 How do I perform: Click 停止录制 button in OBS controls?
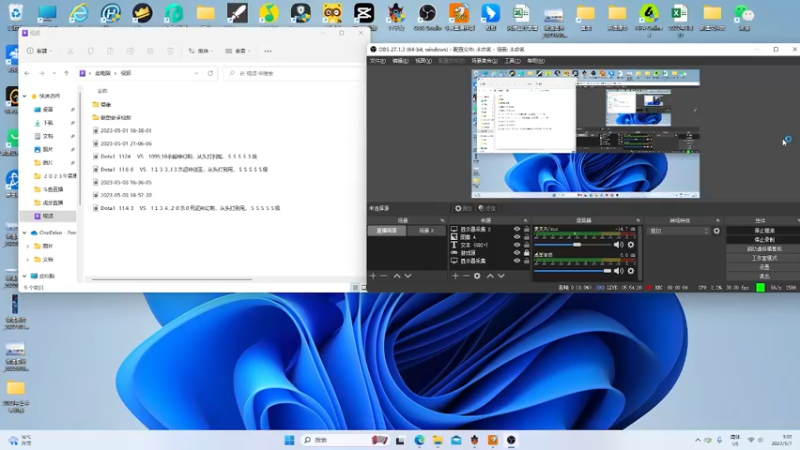tap(764, 240)
